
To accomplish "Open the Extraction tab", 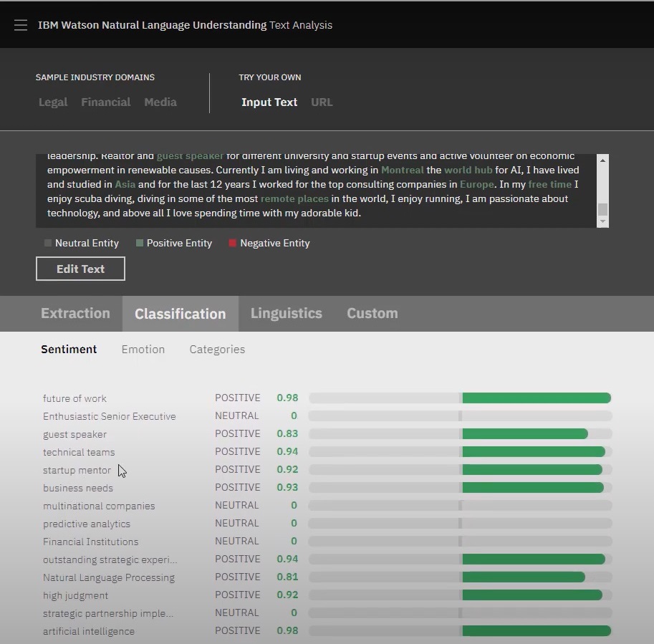I will pos(75,313).
